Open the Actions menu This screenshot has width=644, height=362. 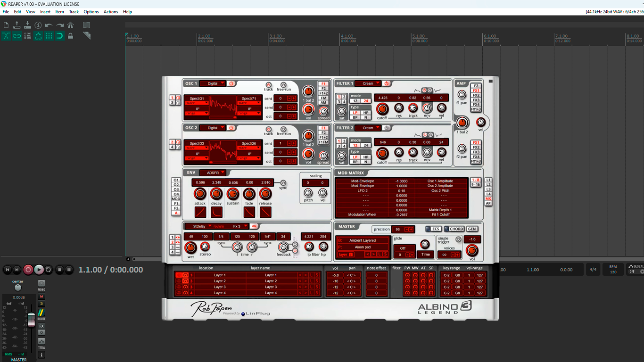[111, 12]
